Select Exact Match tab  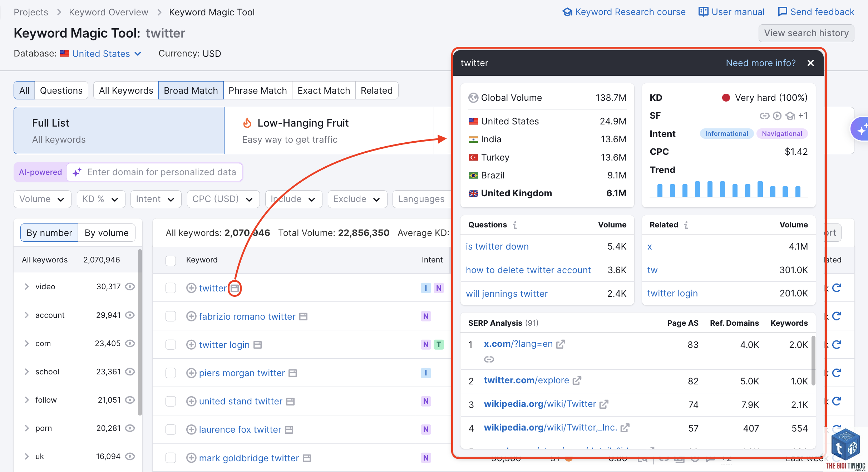tap(324, 90)
